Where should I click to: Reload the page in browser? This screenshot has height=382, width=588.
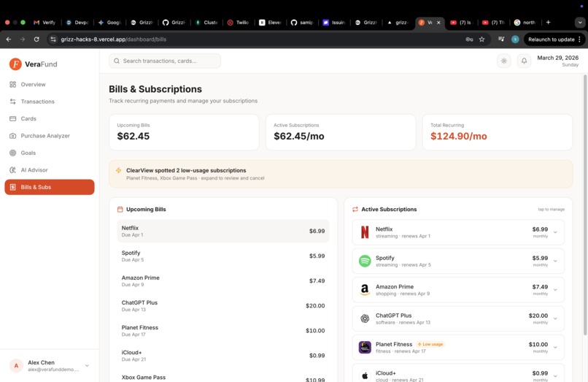click(x=36, y=39)
